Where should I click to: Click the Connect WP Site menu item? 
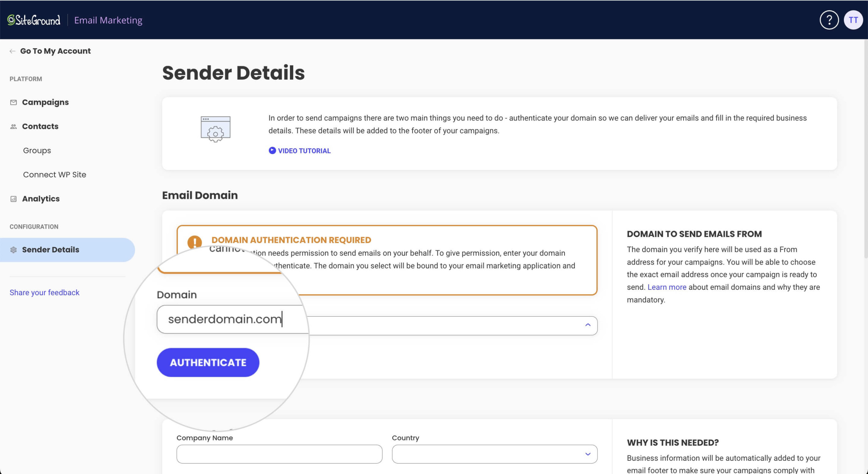coord(54,174)
